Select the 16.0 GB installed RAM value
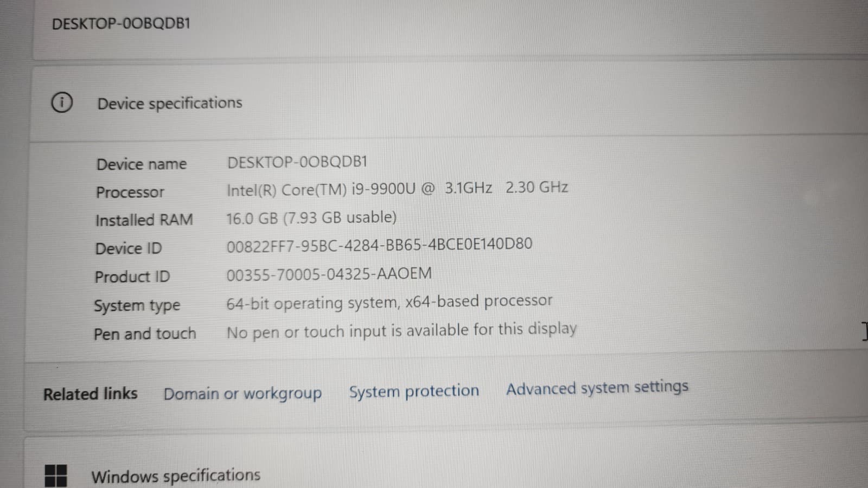Viewport: 868px width, 488px height. pos(311,218)
